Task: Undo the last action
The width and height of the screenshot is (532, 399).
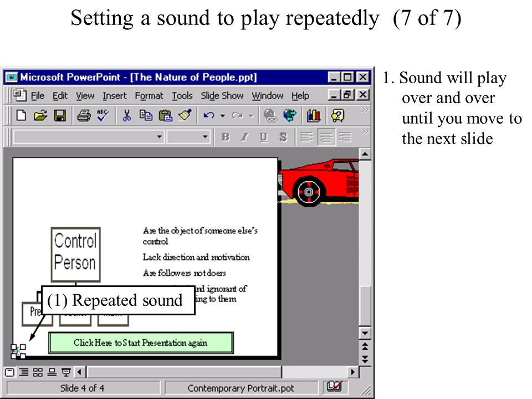Action: pos(209,116)
